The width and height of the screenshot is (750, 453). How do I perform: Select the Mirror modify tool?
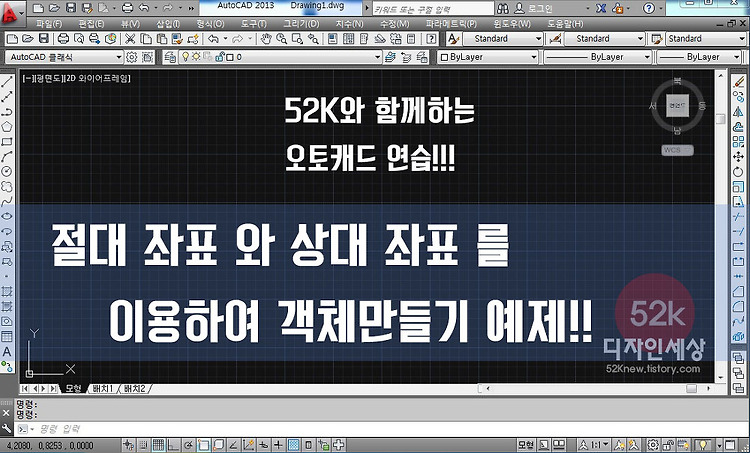[738, 111]
